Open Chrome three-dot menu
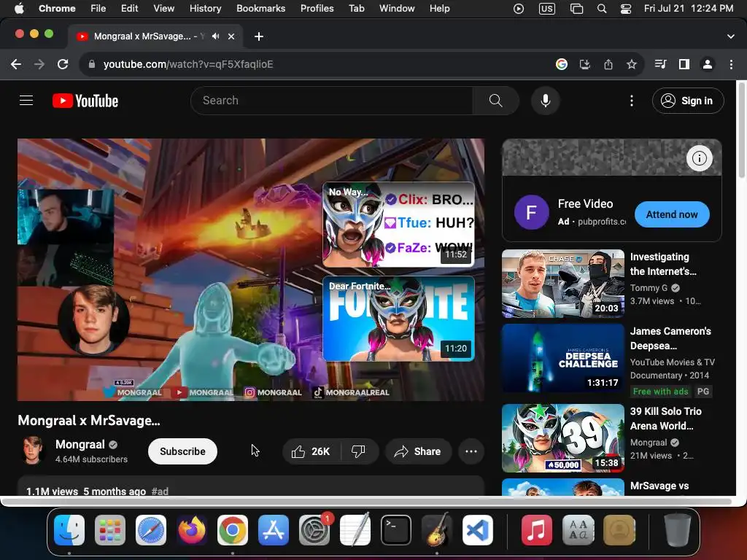The width and height of the screenshot is (747, 560). coord(731,64)
